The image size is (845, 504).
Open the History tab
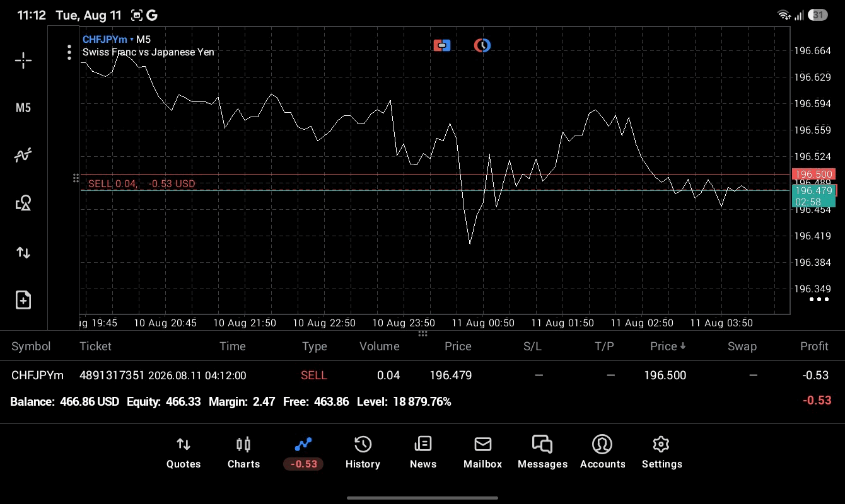(x=363, y=453)
